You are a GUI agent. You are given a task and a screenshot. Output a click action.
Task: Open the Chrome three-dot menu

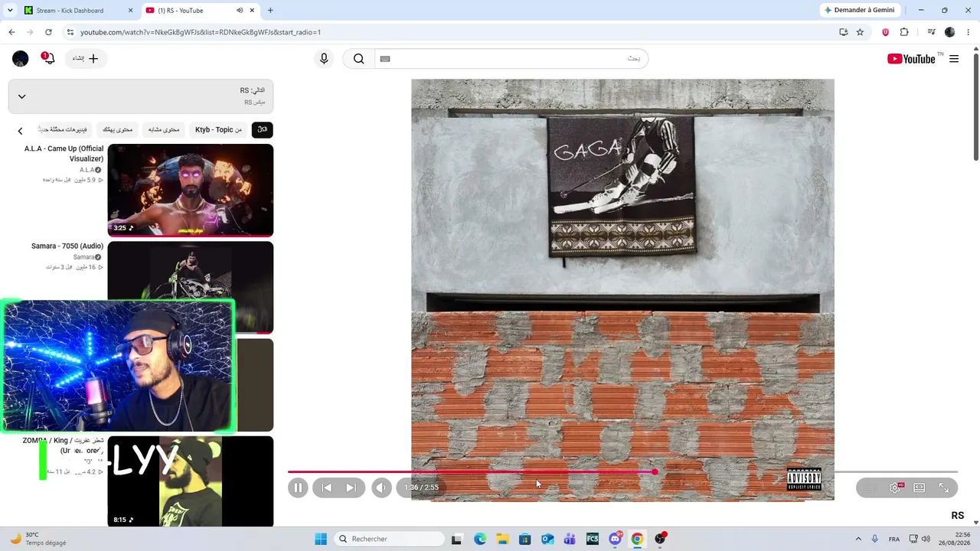[969, 32]
